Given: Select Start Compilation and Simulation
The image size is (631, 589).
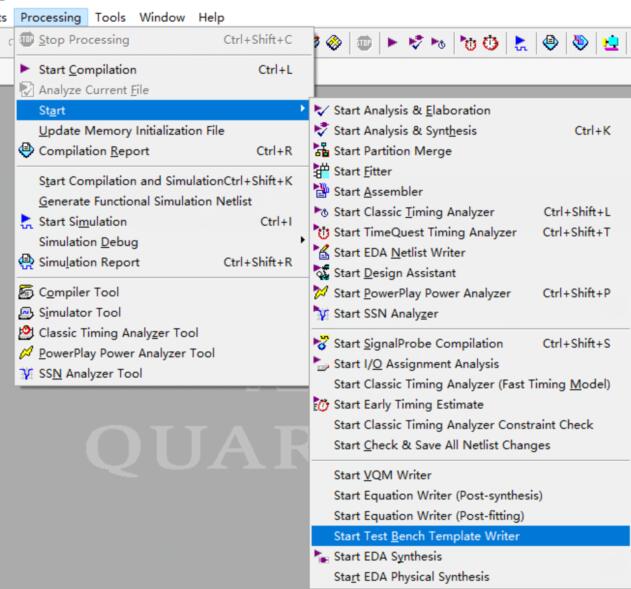Looking at the screenshot, I should tap(165, 181).
